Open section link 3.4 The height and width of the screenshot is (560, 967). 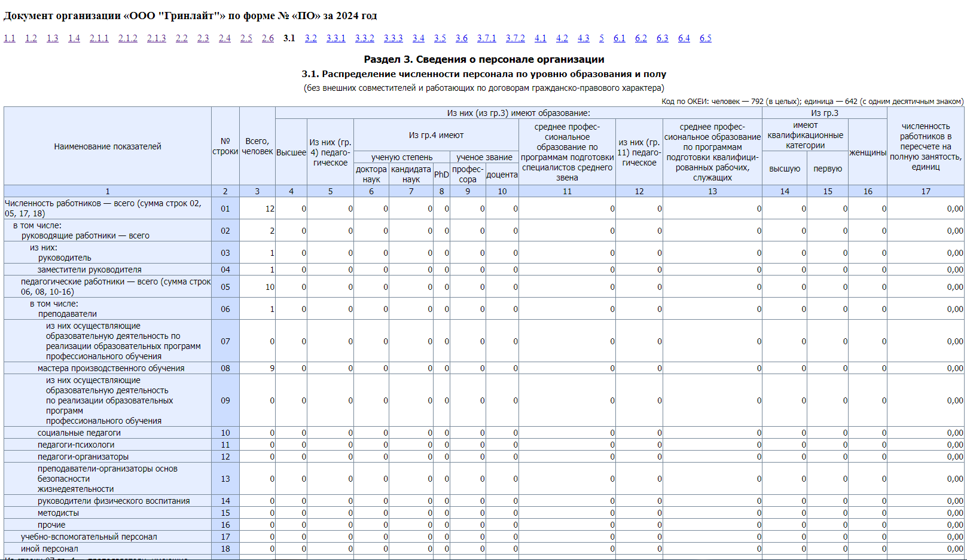419,38
